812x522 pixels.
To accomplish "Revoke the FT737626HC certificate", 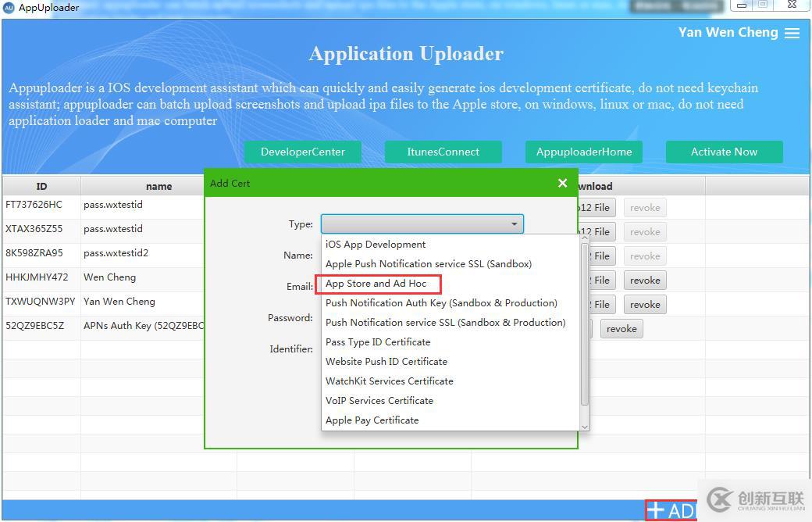I will point(645,208).
